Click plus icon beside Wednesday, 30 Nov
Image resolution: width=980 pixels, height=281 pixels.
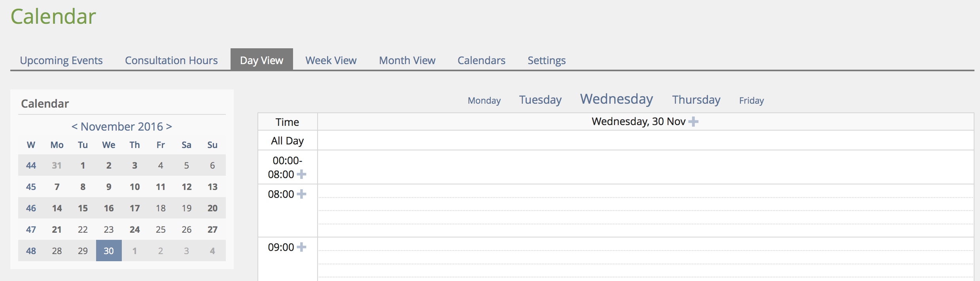(x=693, y=122)
